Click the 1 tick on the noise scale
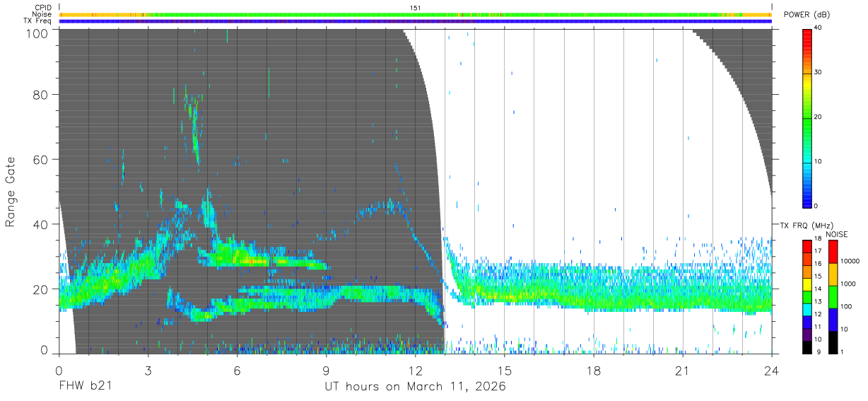The height and width of the screenshot is (401, 868). [841, 351]
